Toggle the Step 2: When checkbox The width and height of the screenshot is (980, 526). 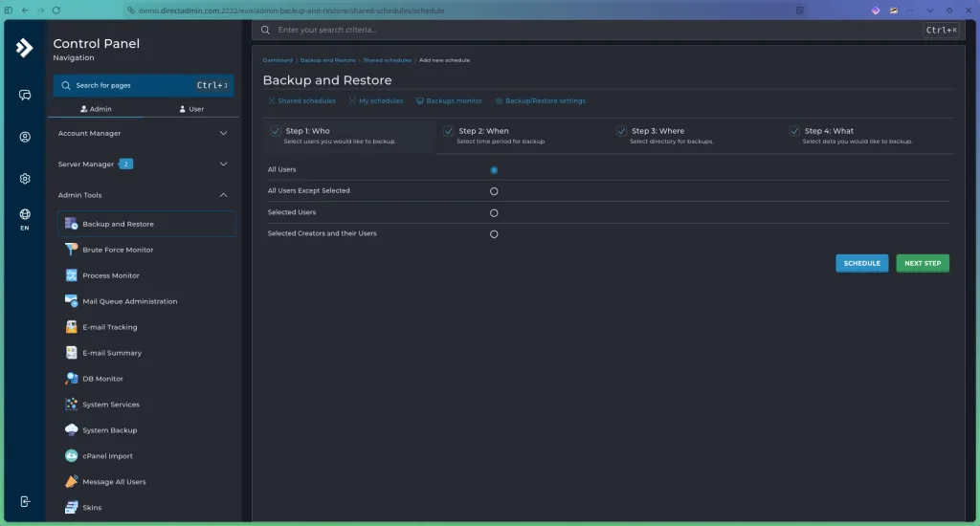pos(448,131)
